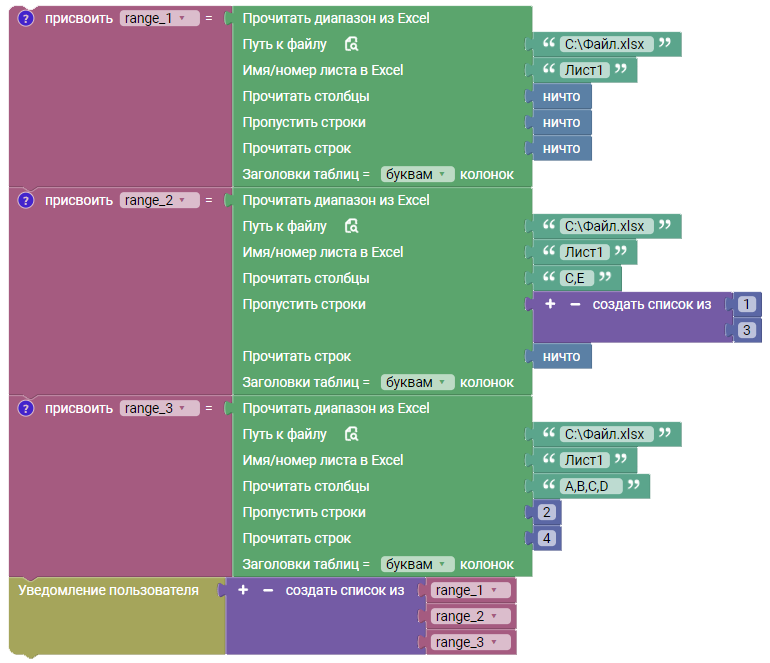
Task: Open file browser icon in second Excel block
Action: point(352,226)
